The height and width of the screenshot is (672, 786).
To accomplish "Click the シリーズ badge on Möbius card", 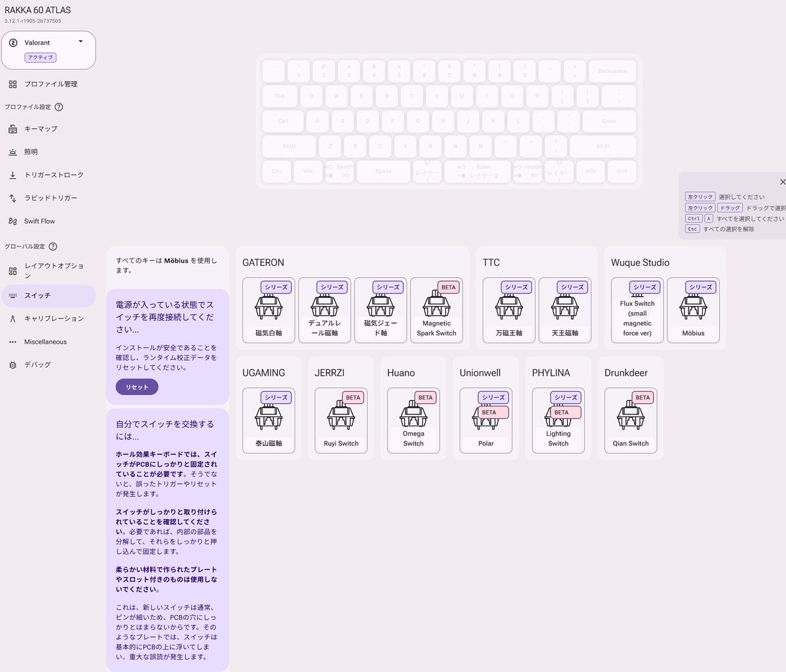I will point(701,287).
